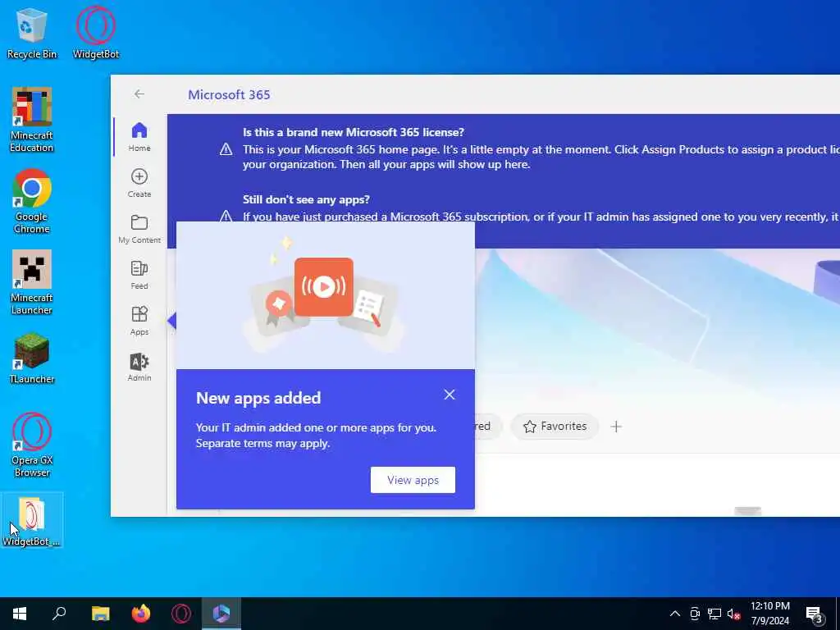
Task: Open the Home section in Microsoft 365 sidebar
Action: point(139,137)
